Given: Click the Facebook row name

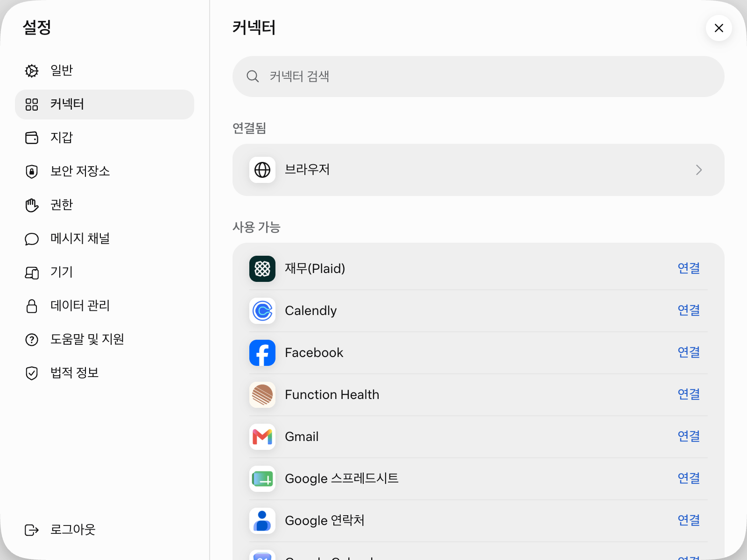Looking at the screenshot, I should [314, 353].
